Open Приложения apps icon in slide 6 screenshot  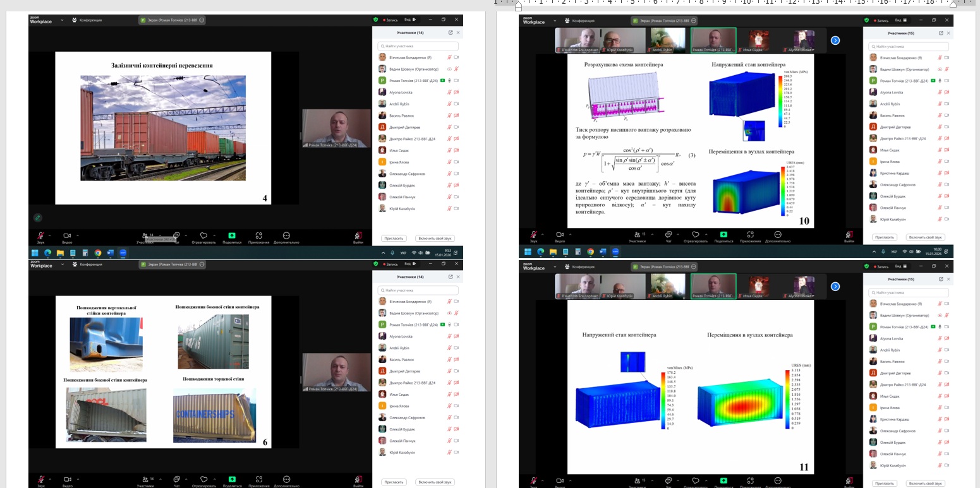click(x=259, y=479)
